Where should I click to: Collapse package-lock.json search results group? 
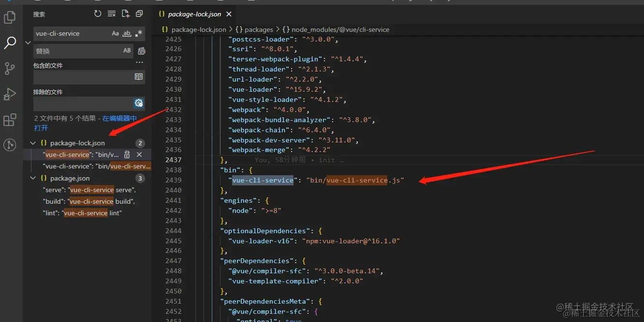click(33, 143)
